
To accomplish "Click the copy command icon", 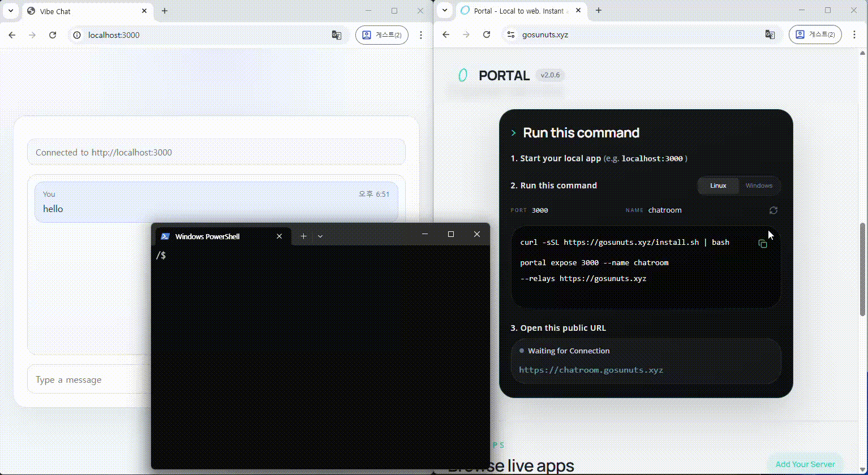I will coord(762,243).
